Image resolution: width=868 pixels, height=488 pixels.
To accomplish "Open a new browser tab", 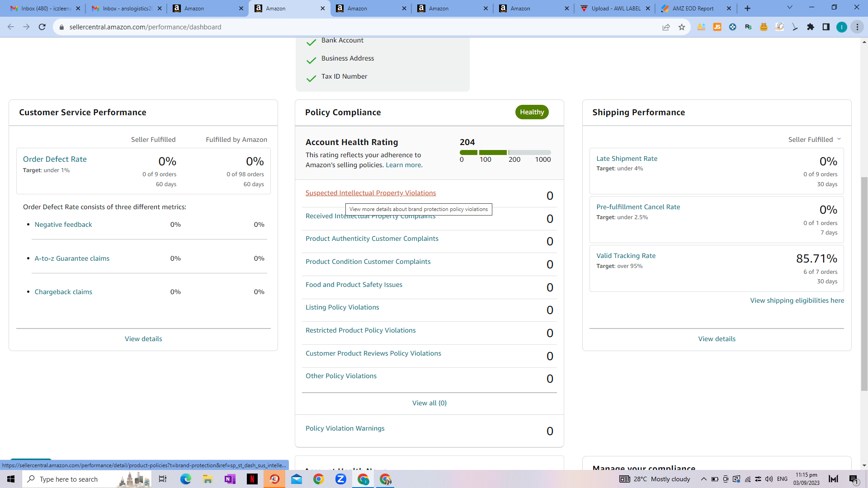I will pyautogui.click(x=747, y=9).
